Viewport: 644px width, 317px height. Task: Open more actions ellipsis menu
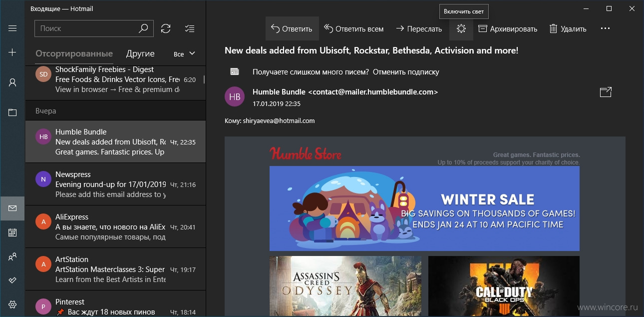coord(605,28)
